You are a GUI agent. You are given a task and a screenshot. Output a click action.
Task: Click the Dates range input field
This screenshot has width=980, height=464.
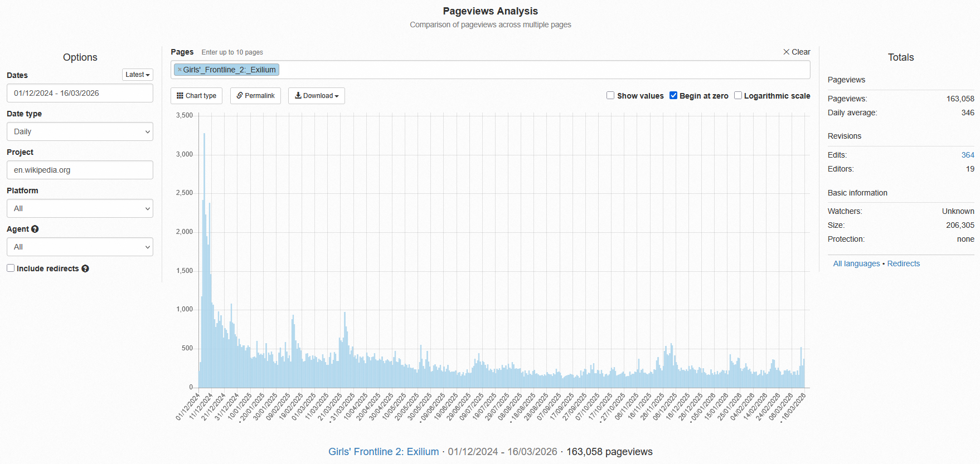point(80,93)
